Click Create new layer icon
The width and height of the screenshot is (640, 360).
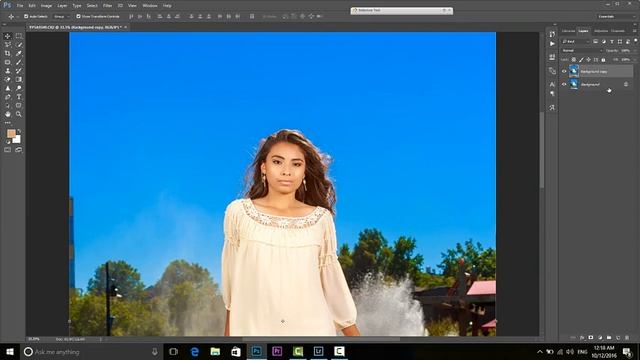pyautogui.click(x=618, y=338)
